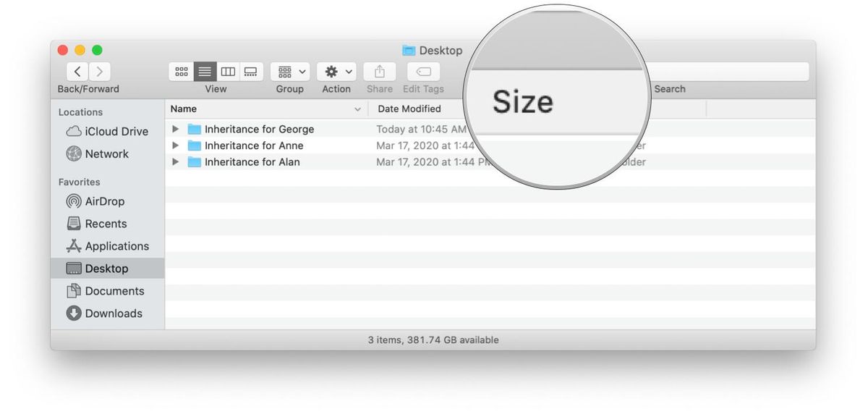Screen dimensions: 868x417
Task: Expand the Inheritance for George folder
Action: pos(174,129)
